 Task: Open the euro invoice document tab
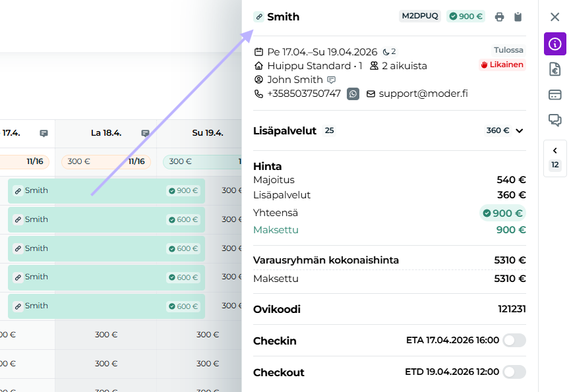click(x=555, y=69)
